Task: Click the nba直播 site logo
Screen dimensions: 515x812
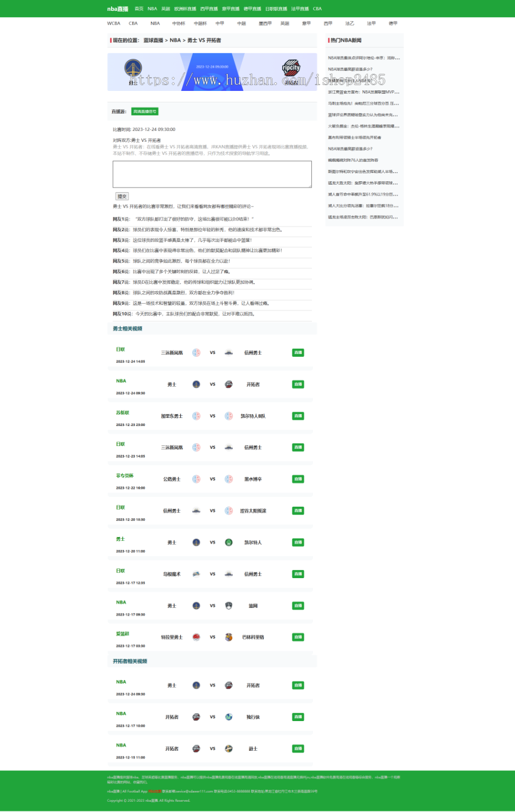Action: (117, 9)
